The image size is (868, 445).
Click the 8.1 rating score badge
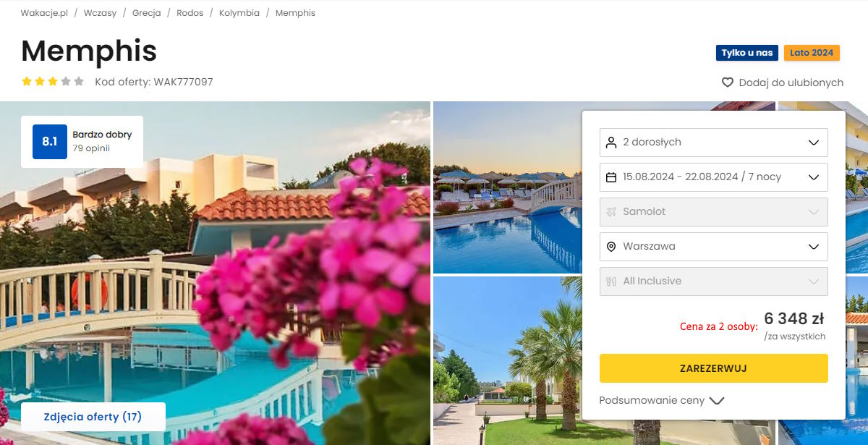pyautogui.click(x=50, y=142)
